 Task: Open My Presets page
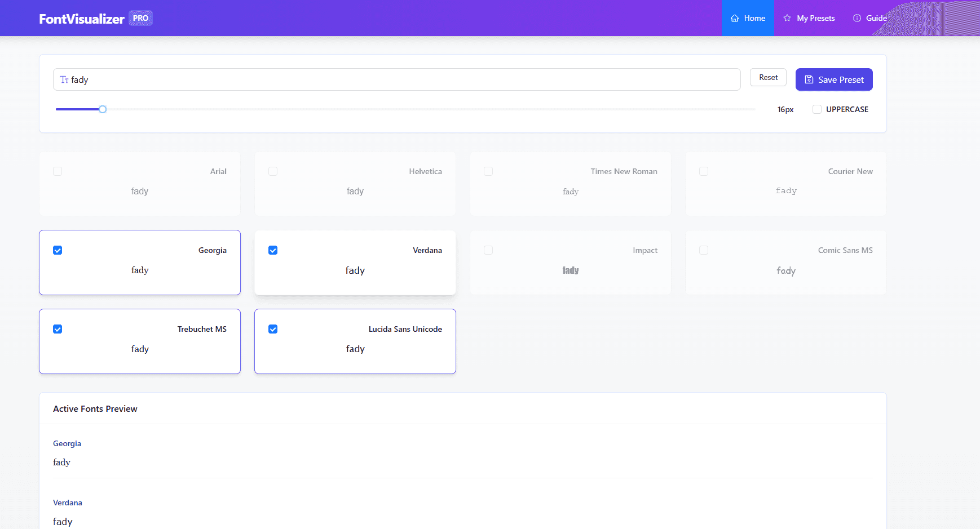(x=809, y=18)
